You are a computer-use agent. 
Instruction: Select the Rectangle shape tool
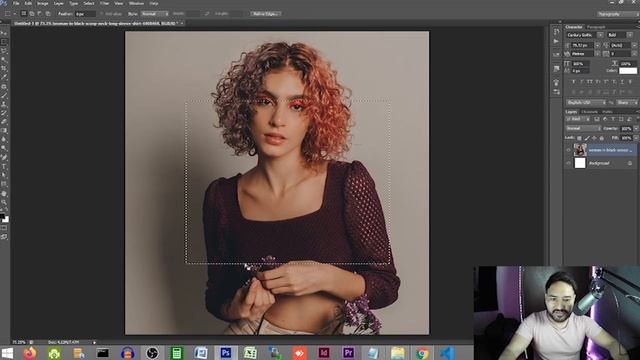[4, 184]
